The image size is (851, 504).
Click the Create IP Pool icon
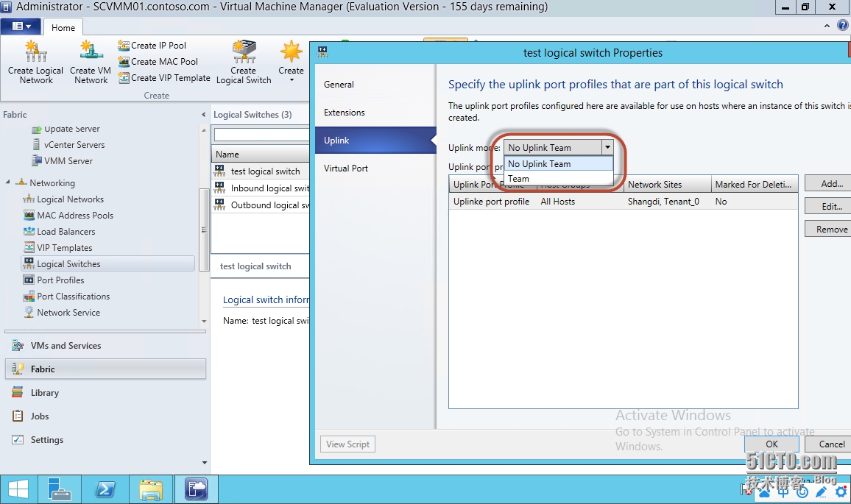(x=124, y=46)
